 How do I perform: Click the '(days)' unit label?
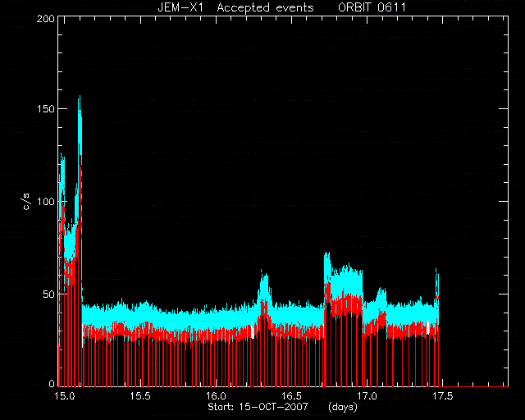point(343,407)
